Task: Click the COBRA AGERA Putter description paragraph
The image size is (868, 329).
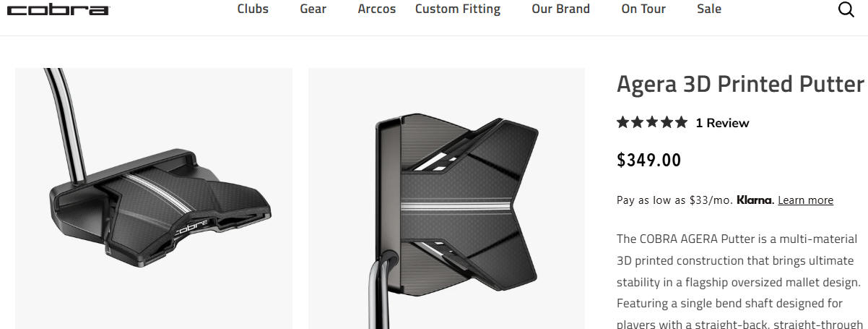Action: click(740, 282)
